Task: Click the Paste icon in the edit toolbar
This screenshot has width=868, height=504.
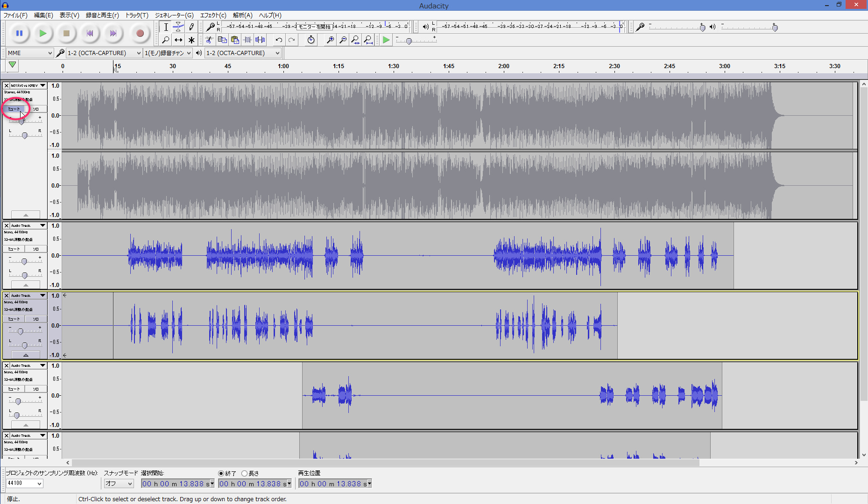Action: click(235, 40)
